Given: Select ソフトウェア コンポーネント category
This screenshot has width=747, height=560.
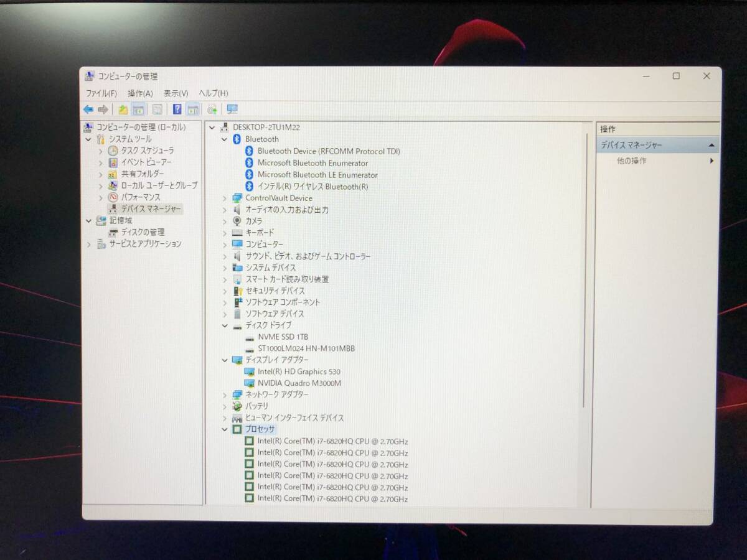Looking at the screenshot, I should tap(283, 302).
